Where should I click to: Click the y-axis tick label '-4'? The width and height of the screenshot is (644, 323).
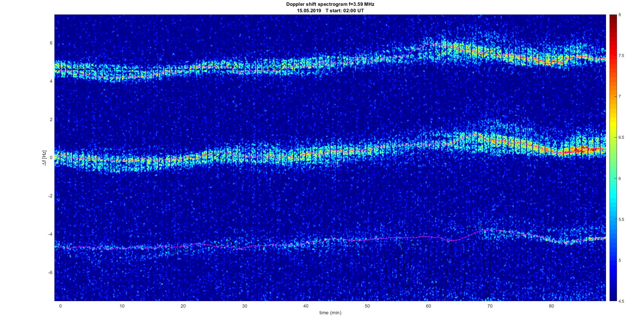(50, 234)
